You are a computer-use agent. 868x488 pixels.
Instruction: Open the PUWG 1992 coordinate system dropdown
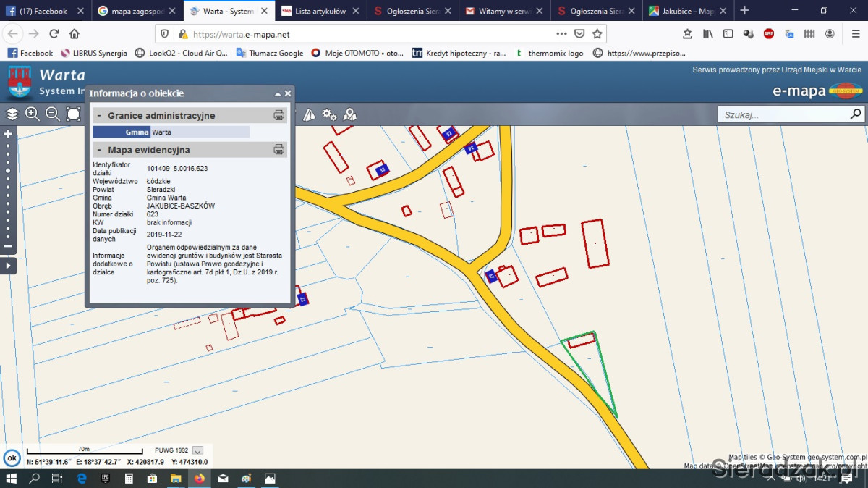[x=198, y=450]
